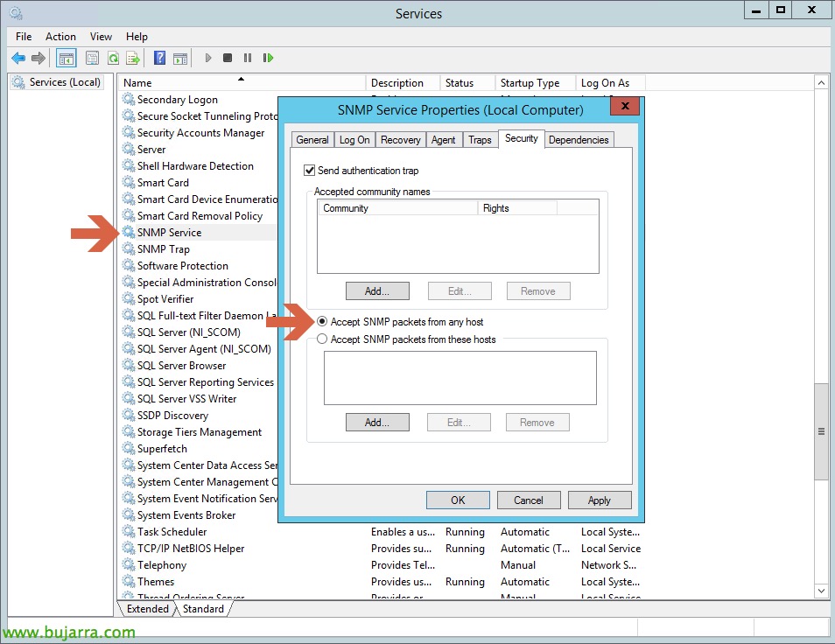Click the gear icon beside Task Scheduler

coord(129,531)
